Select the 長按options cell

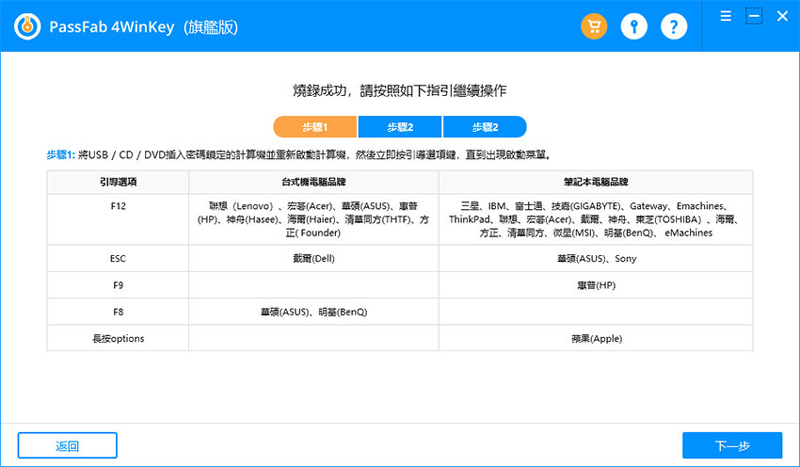118,338
